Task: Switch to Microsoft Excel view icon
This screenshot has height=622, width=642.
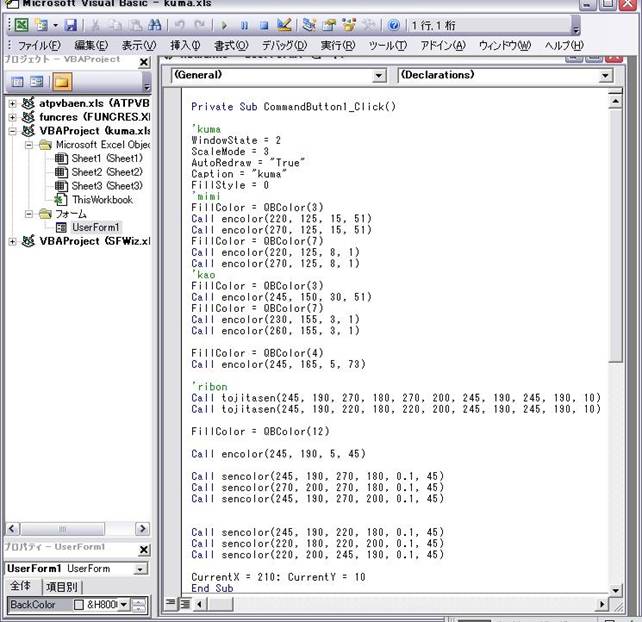Action: [x=21, y=25]
